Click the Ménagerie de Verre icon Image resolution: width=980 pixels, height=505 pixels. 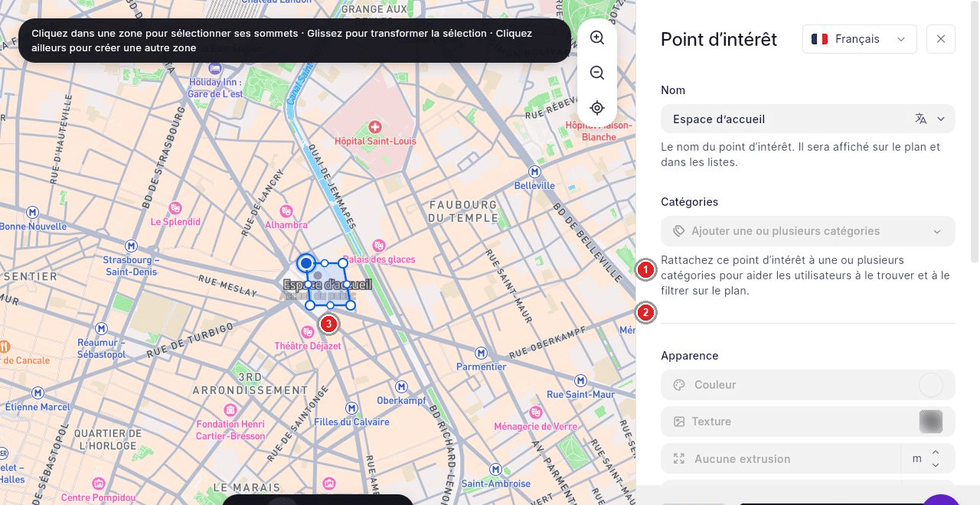[536, 412]
